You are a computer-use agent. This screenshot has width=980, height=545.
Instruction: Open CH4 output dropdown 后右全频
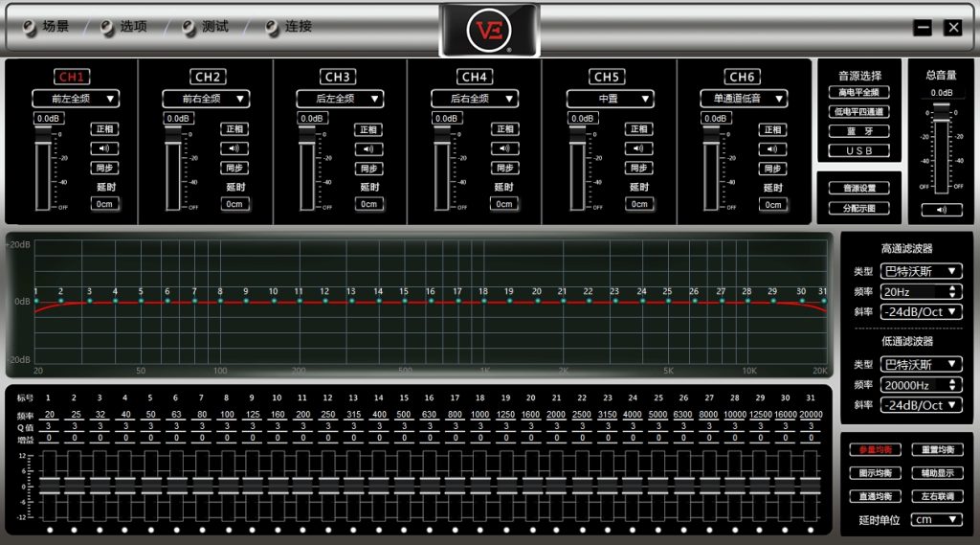pos(475,99)
